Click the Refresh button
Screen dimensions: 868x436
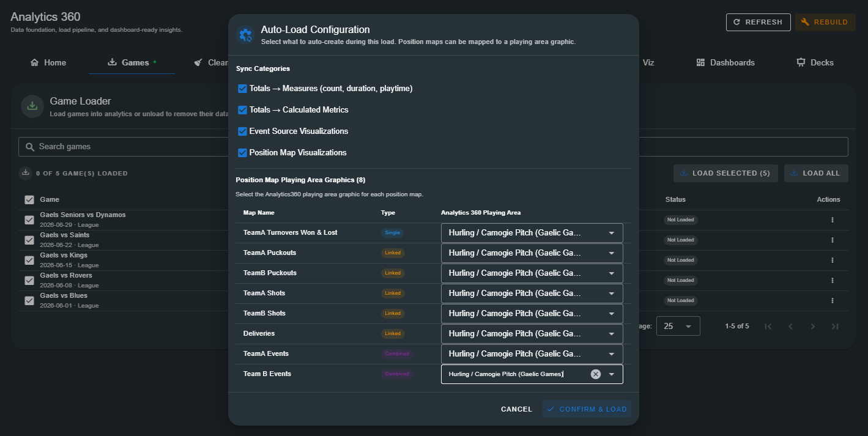(758, 22)
